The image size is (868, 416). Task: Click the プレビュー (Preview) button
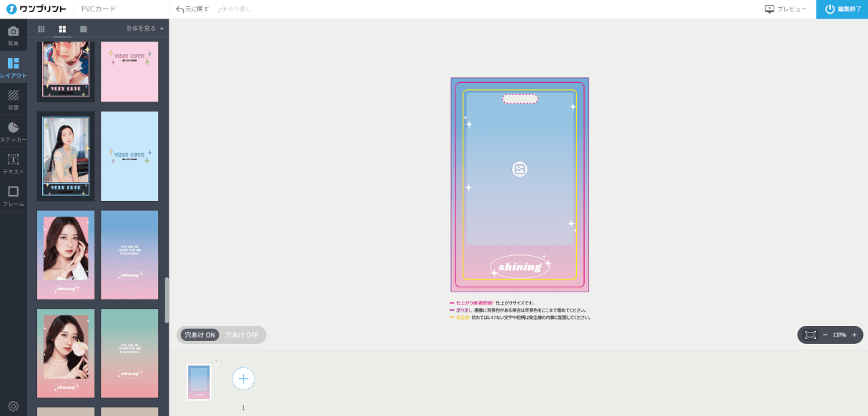(786, 9)
